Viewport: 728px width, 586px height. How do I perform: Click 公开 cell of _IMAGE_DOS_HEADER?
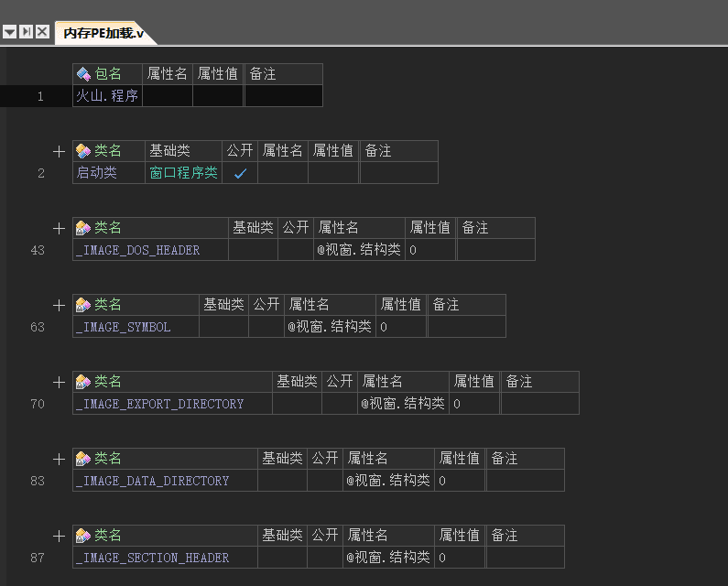coord(296,250)
